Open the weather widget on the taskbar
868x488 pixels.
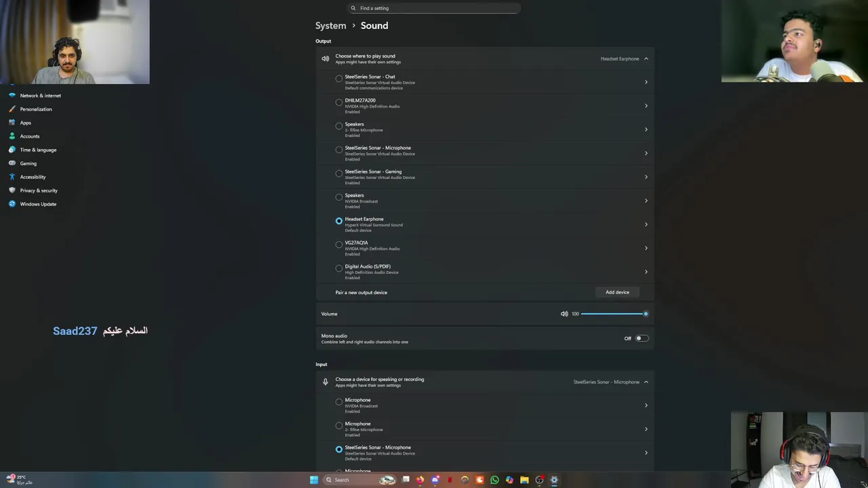pos(19,480)
